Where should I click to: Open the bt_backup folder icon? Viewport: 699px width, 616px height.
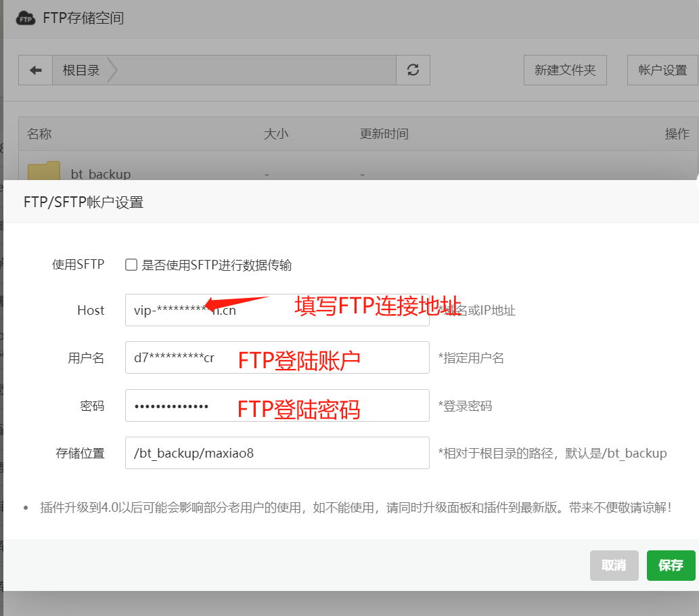tap(44, 171)
